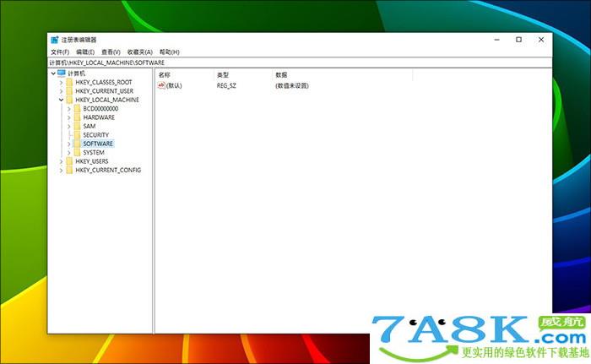The image size is (591, 364).
Task: Click HKEY_CURRENT_CONFIG folder icon
Action: tap(69, 170)
